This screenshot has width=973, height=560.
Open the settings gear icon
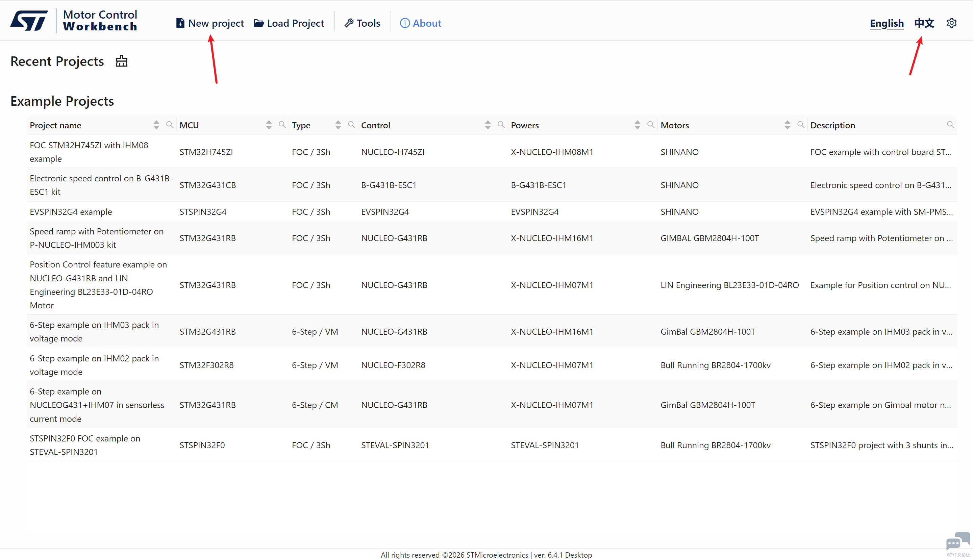[x=951, y=23]
